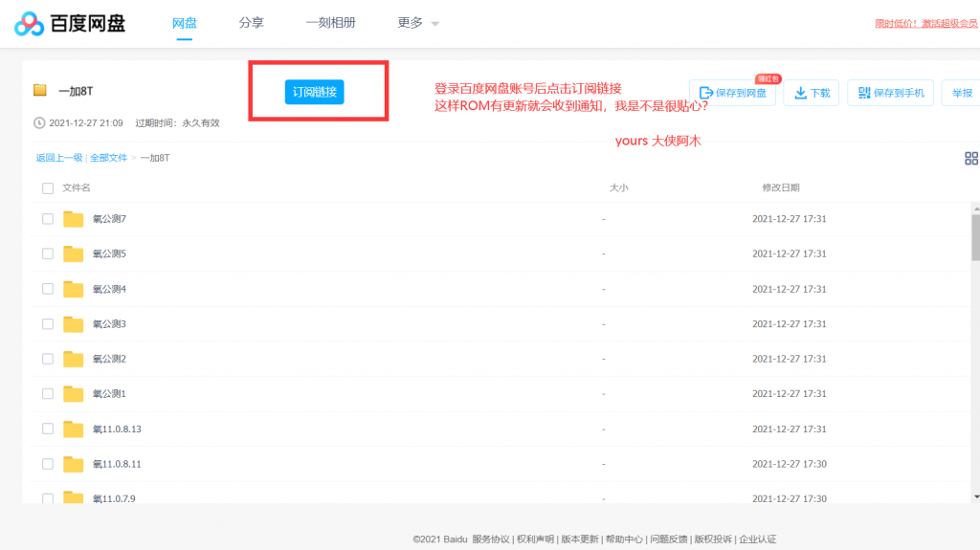Screen dimensions: 980x550
Task: Check the box for 氧11.0.8.13
Action: click(48, 429)
